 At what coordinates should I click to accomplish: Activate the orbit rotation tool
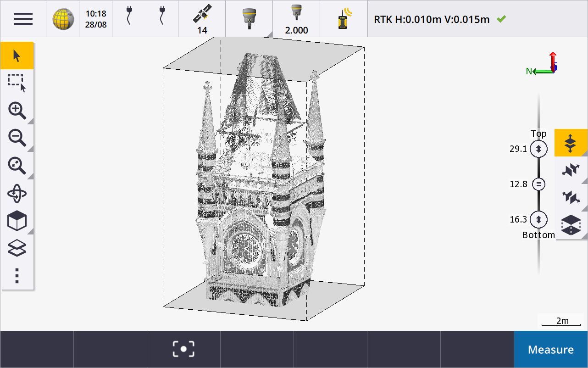17,194
